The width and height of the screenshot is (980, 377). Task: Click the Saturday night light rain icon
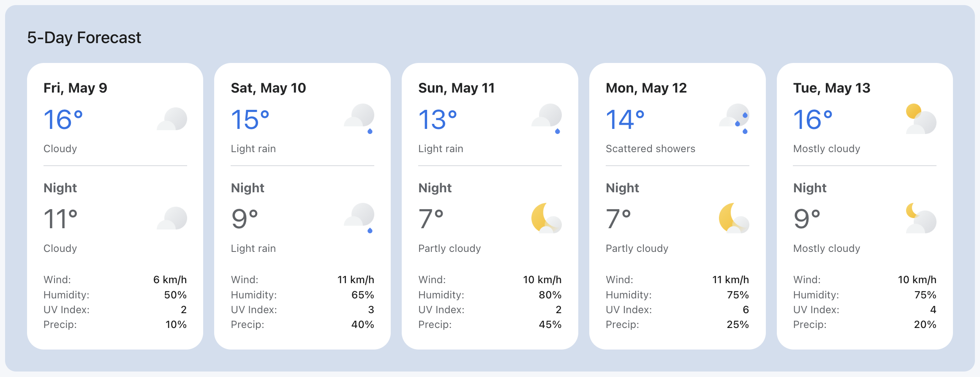tap(359, 218)
